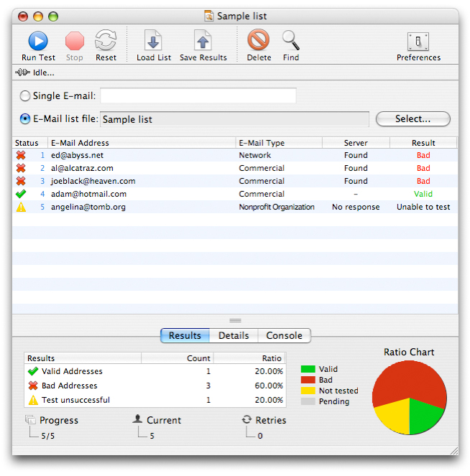Sort by the E-Mail Address column header
Screen dimensions: 470x476
coord(142,143)
